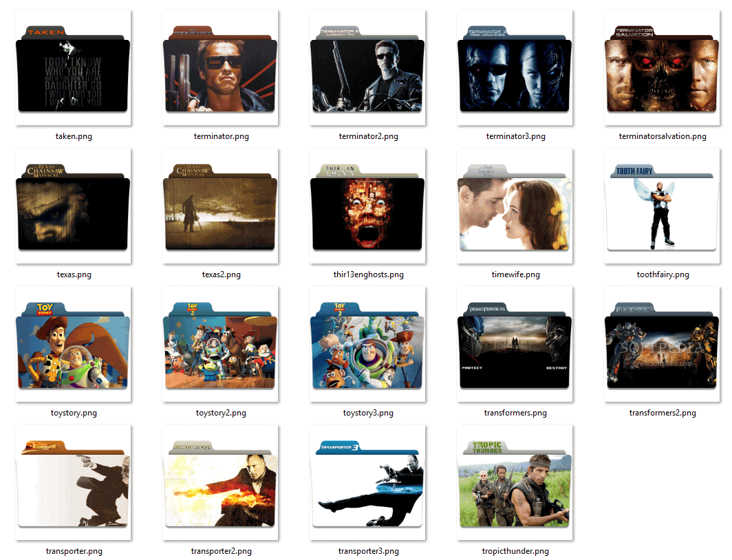
Task: Open the timewife.png folder icon
Action: pos(514,206)
